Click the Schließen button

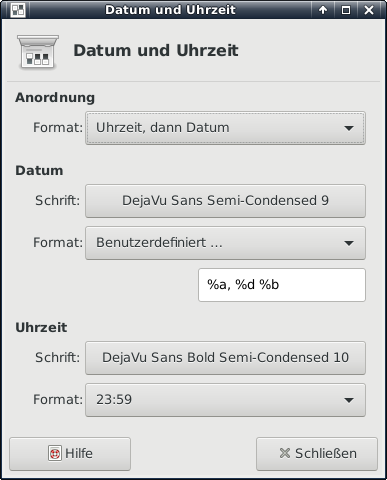click(x=317, y=454)
